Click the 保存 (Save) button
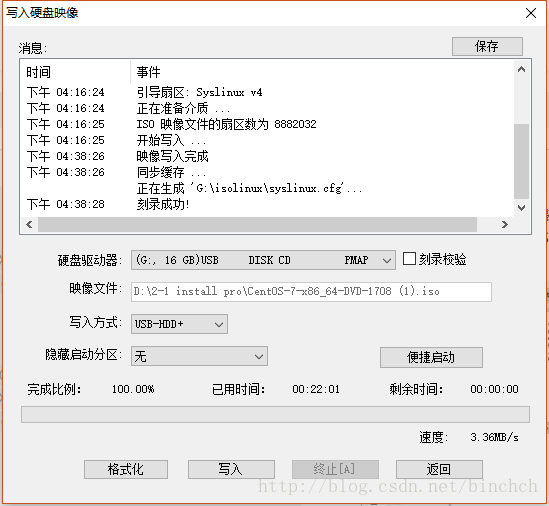 coord(487,46)
